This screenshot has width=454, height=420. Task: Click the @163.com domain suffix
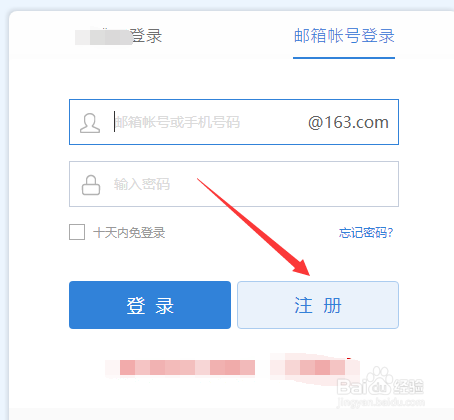pos(348,122)
